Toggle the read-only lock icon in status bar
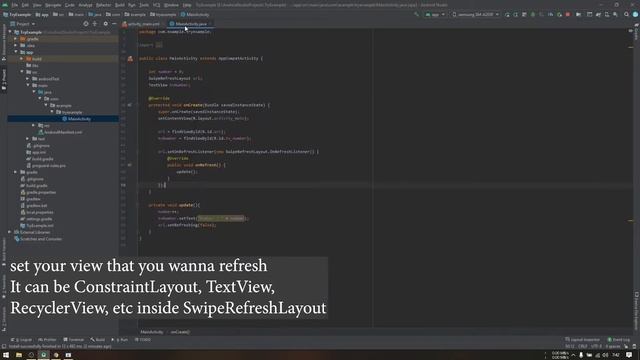 [x=626, y=347]
